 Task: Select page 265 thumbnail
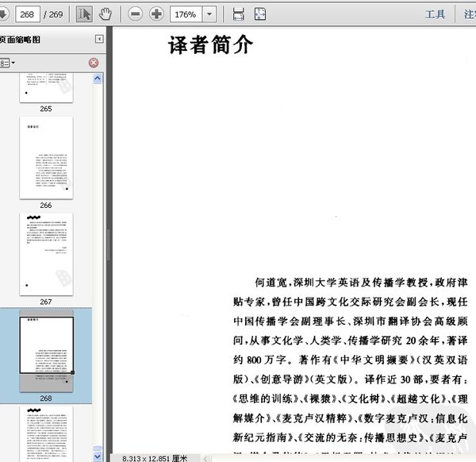click(46, 87)
